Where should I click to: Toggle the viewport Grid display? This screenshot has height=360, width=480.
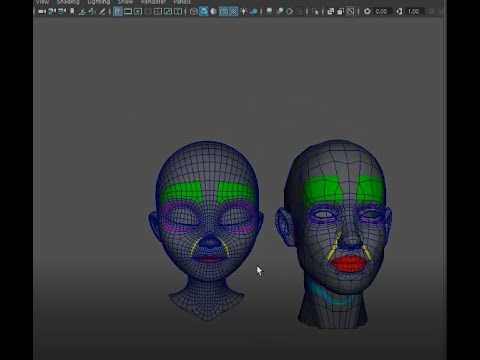(x=118, y=12)
